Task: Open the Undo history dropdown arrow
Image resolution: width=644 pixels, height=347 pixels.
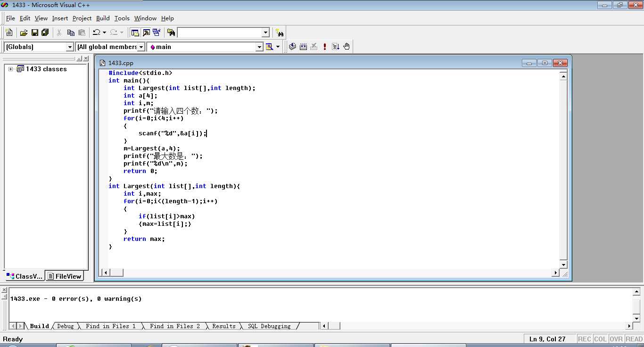Action: coord(104,33)
